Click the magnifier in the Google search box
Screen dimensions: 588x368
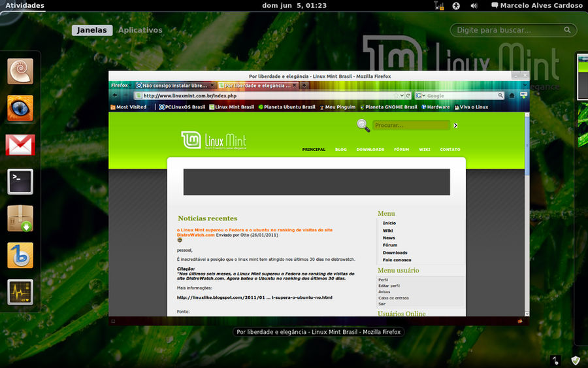point(500,95)
